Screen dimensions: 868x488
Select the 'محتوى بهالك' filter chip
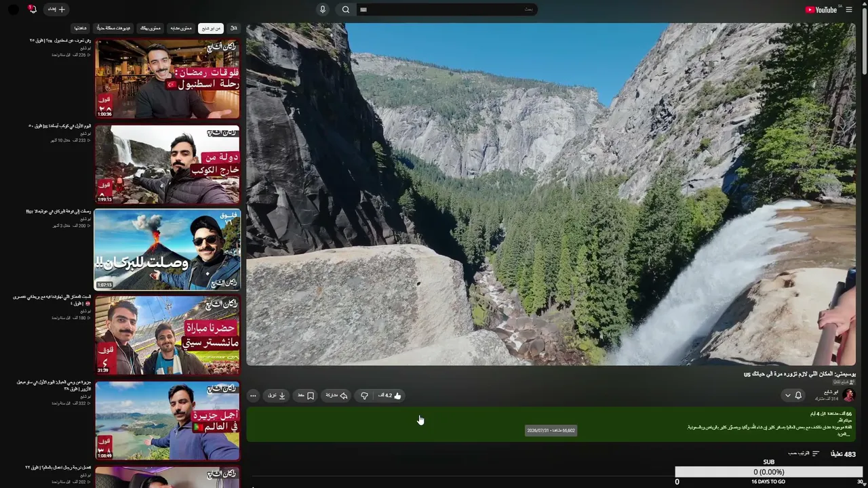point(151,28)
